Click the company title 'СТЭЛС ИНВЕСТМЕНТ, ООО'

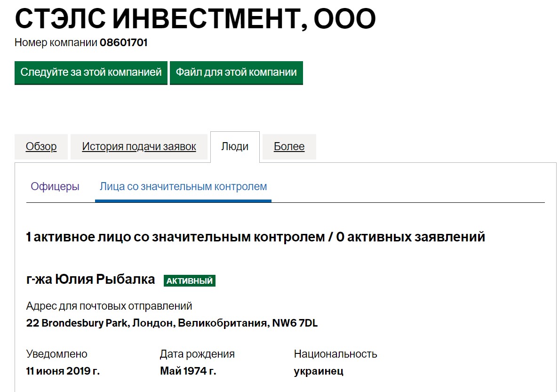(195, 19)
